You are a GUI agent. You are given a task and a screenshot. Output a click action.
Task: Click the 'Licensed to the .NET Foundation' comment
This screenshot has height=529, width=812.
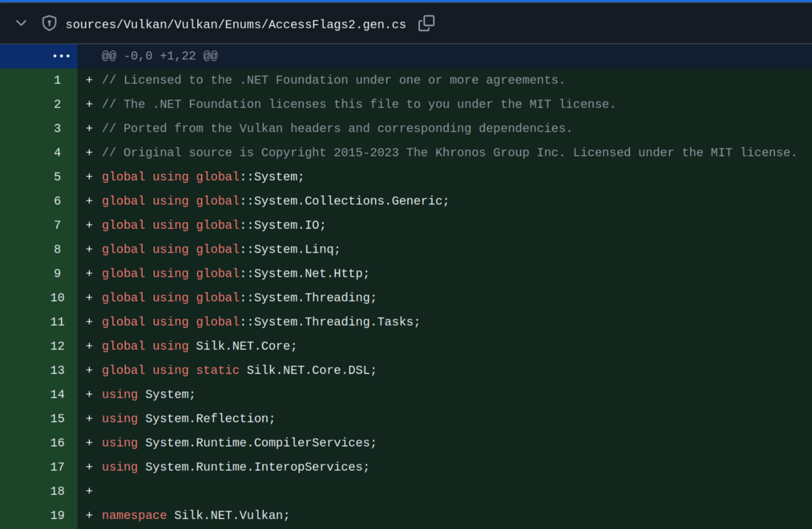[x=333, y=80]
